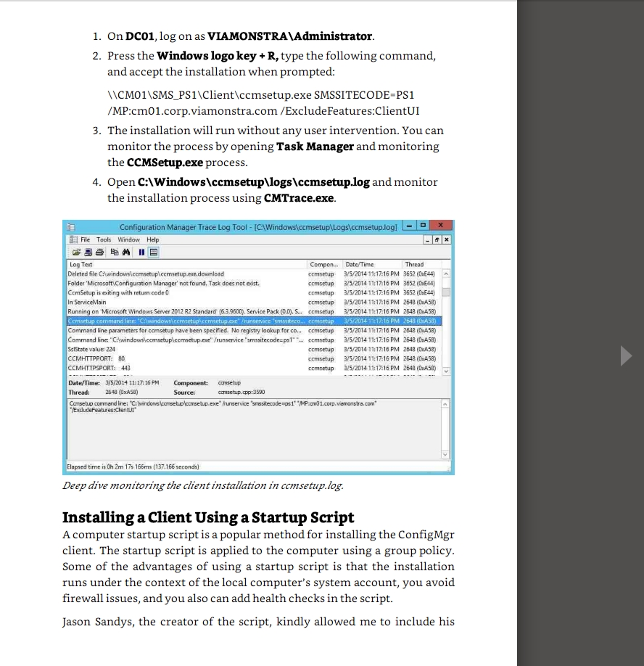
Task: Click the Date/Time column header
Action: tap(360, 265)
